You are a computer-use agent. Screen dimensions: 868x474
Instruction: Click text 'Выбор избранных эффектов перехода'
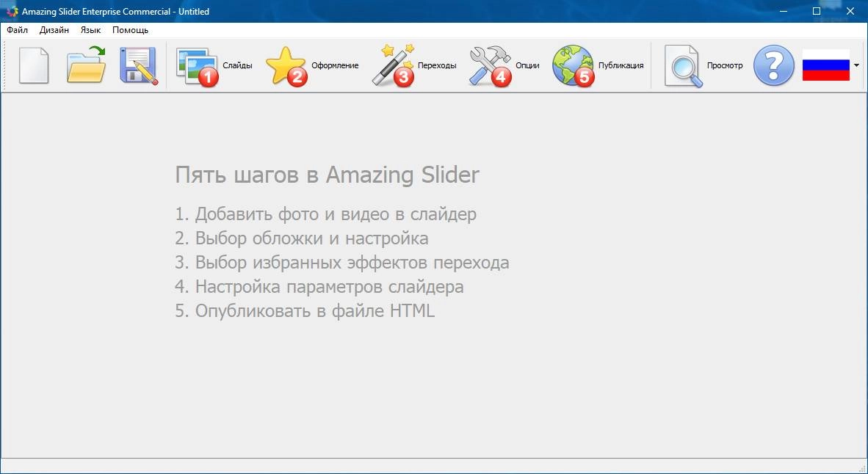(352, 263)
